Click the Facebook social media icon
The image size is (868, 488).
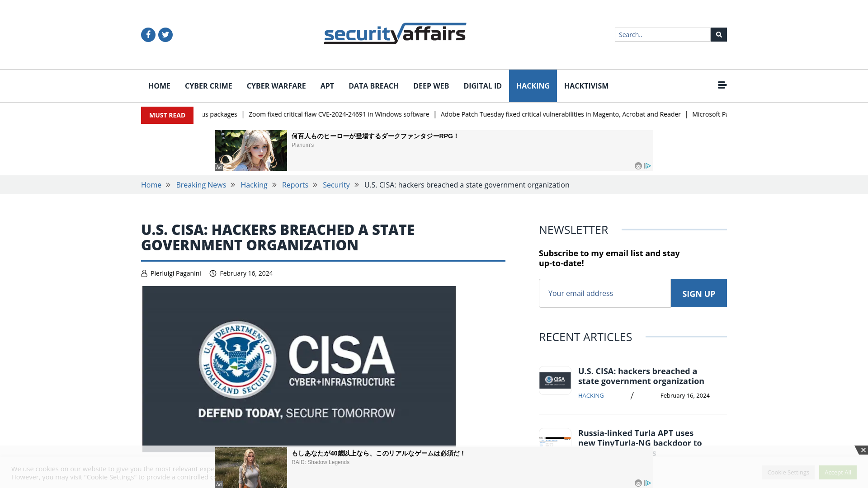148,34
